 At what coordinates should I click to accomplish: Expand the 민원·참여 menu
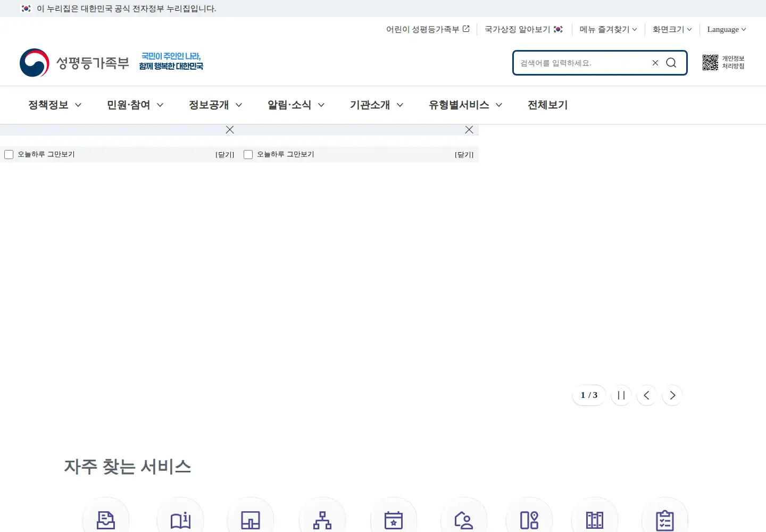pyautogui.click(x=135, y=105)
